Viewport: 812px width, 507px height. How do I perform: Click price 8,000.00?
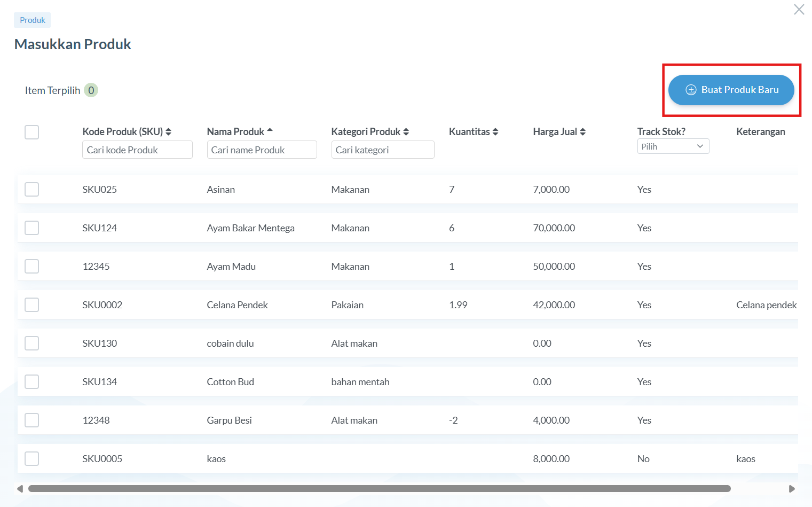click(x=551, y=459)
